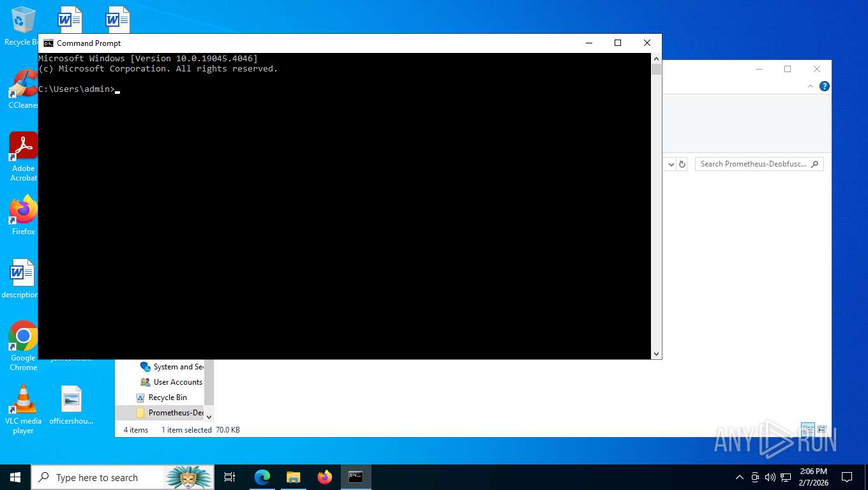
Task: Launch Microsoft Edge from the taskbar
Action: (262, 477)
